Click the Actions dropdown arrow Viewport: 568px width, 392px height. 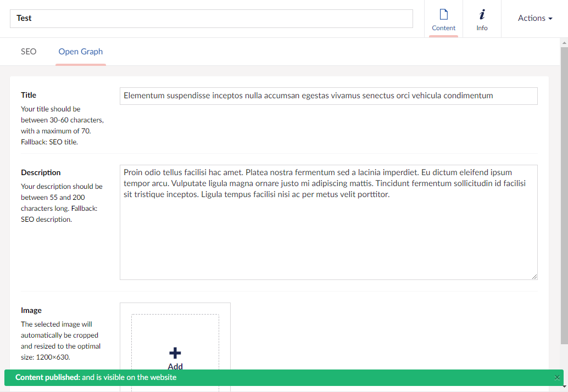pyautogui.click(x=551, y=18)
